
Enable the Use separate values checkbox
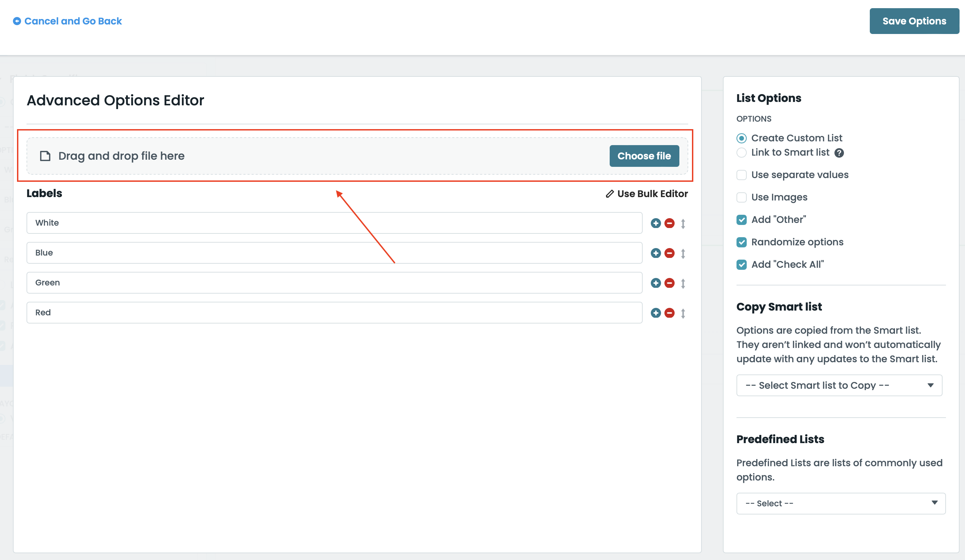pos(741,175)
